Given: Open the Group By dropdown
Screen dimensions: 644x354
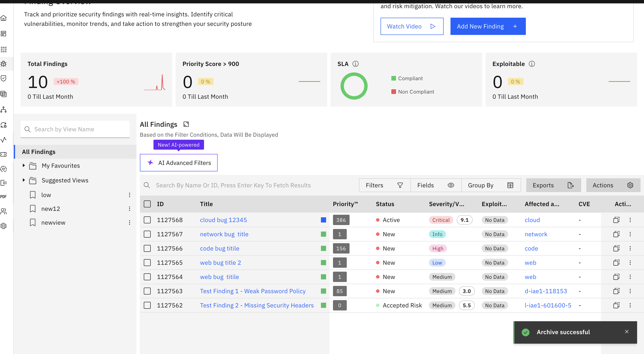Looking at the screenshot, I should pos(491,185).
